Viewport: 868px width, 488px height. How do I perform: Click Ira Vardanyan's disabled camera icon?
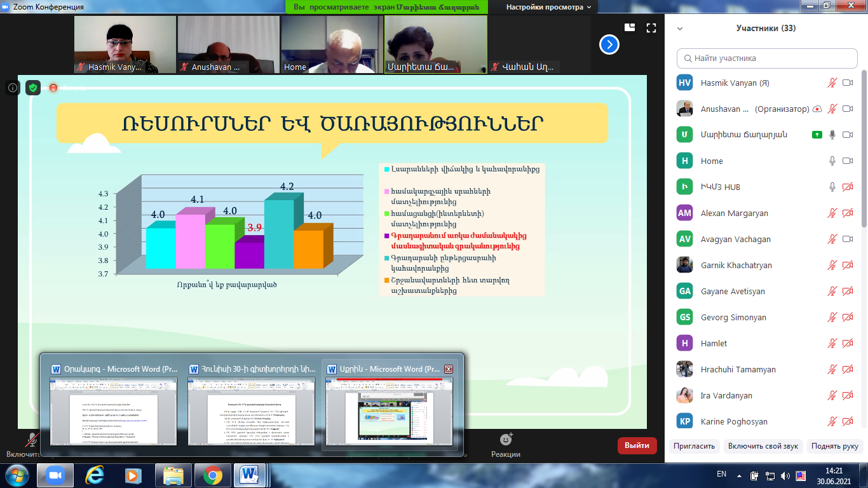pyautogui.click(x=847, y=395)
